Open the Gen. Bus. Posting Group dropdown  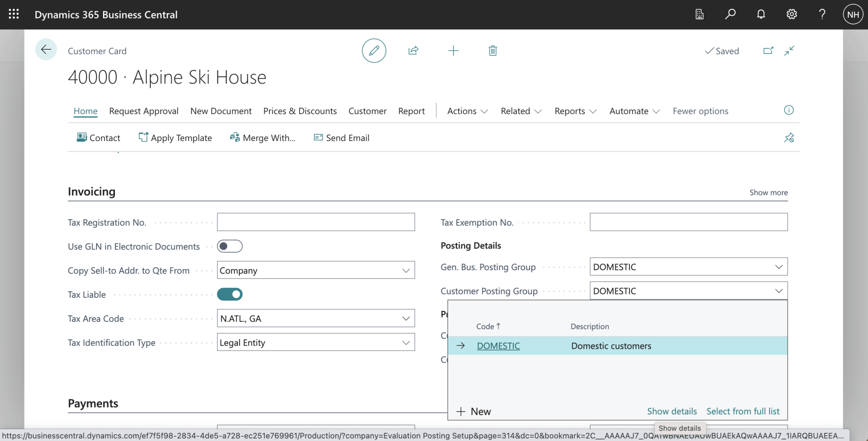pos(778,267)
